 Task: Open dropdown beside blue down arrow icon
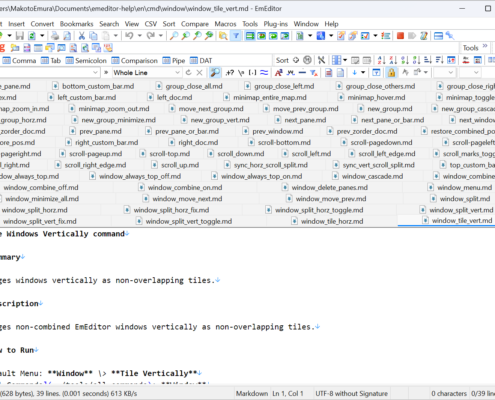[x=363, y=72]
